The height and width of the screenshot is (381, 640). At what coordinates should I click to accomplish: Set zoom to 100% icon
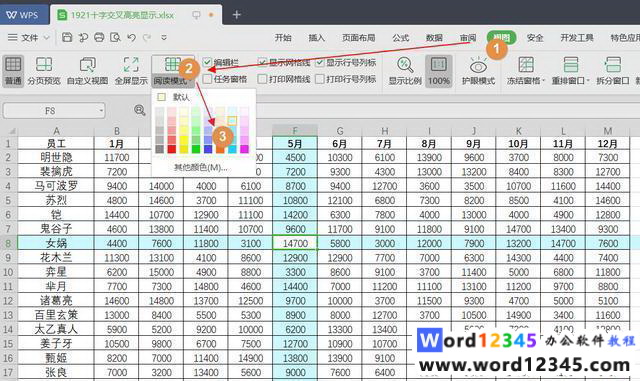(x=439, y=64)
